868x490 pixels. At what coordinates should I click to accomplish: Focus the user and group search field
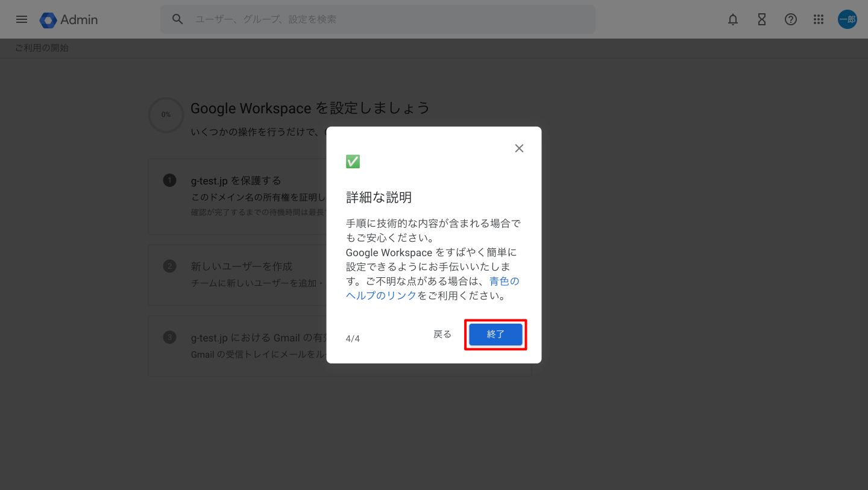378,19
